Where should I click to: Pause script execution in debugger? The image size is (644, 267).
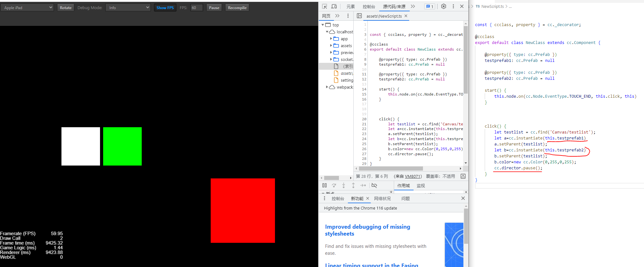[325, 185]
